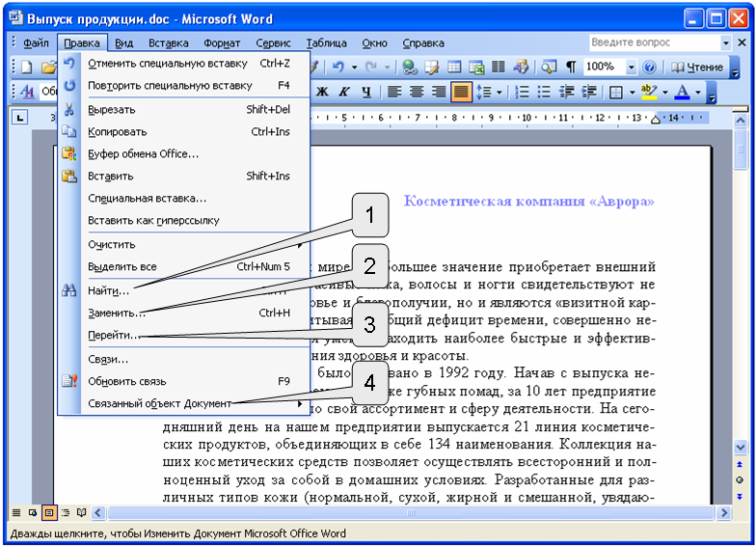This screenshot has height=546, width=756.
Task: Open the Вставка menu
Action: (x=168, y=42)
